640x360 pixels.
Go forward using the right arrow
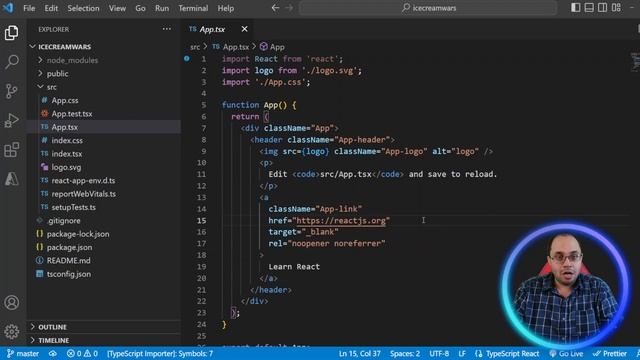click(289, 8)
